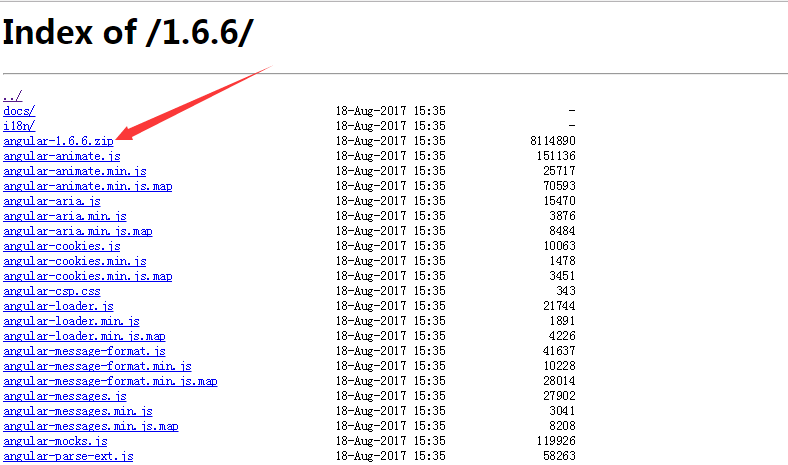
Task: Click the date in the angular-csp.css row
Action: (390, 291)
